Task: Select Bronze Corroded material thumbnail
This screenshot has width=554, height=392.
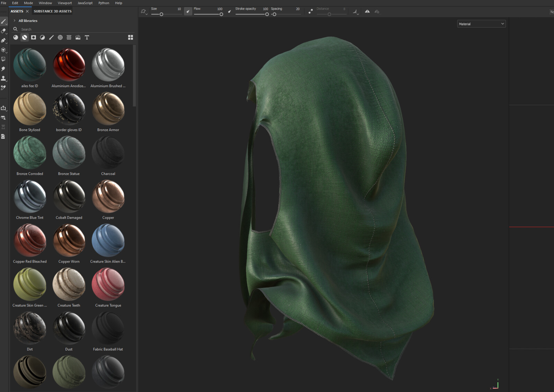Action: [x=30, y=153]
